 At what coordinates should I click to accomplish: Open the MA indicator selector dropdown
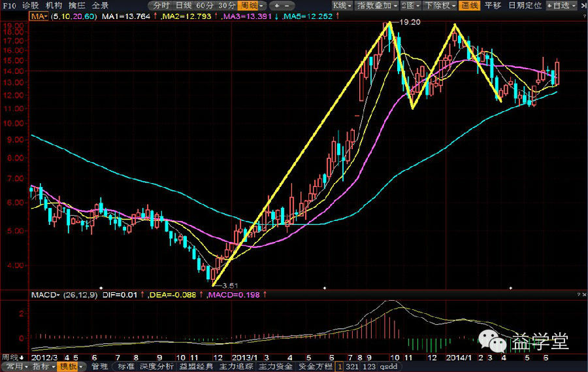39,16
